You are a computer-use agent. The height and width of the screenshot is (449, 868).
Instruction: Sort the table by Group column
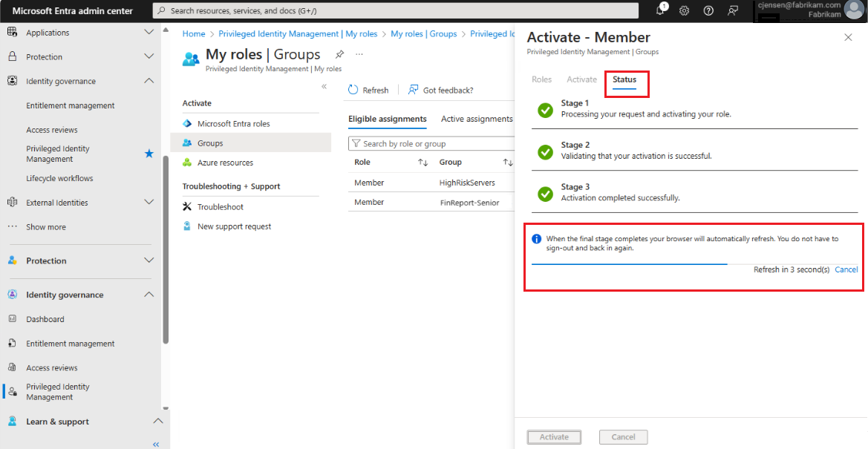(x=508, y=163)
